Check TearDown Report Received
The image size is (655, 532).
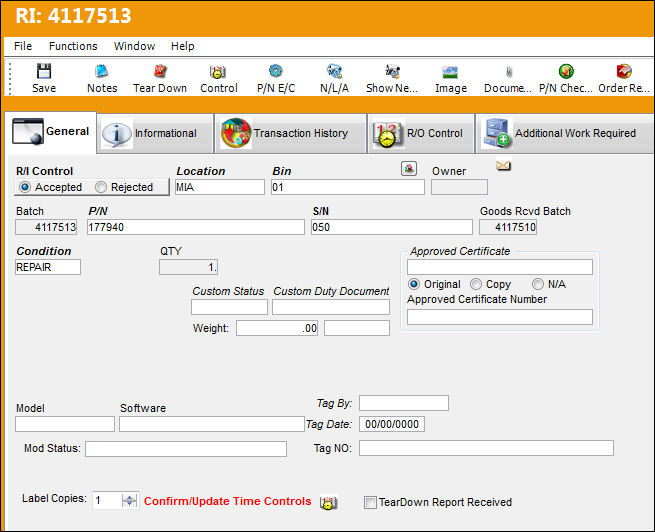(x=370, y=502)
